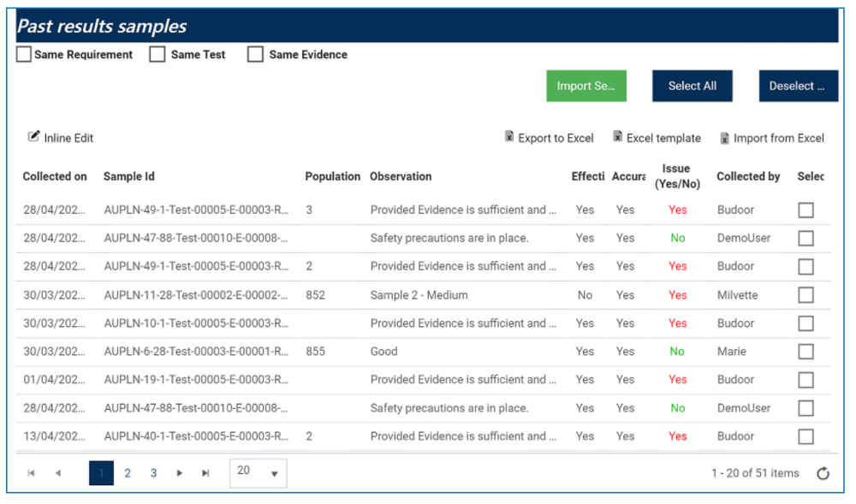Jump to last page arrow icon

coord(205,473)
